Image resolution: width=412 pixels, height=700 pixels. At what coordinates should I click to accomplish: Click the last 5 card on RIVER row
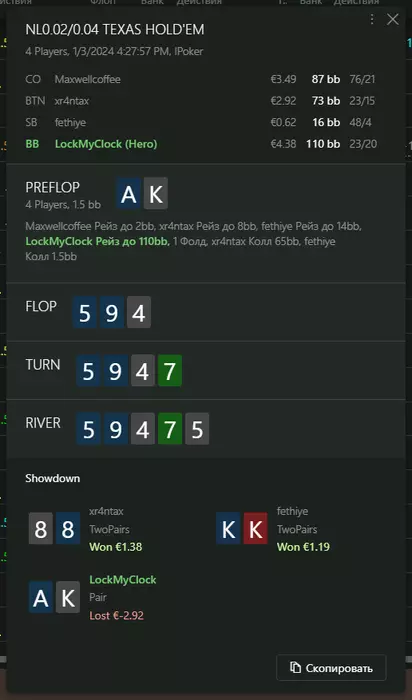tap(197, 429)
